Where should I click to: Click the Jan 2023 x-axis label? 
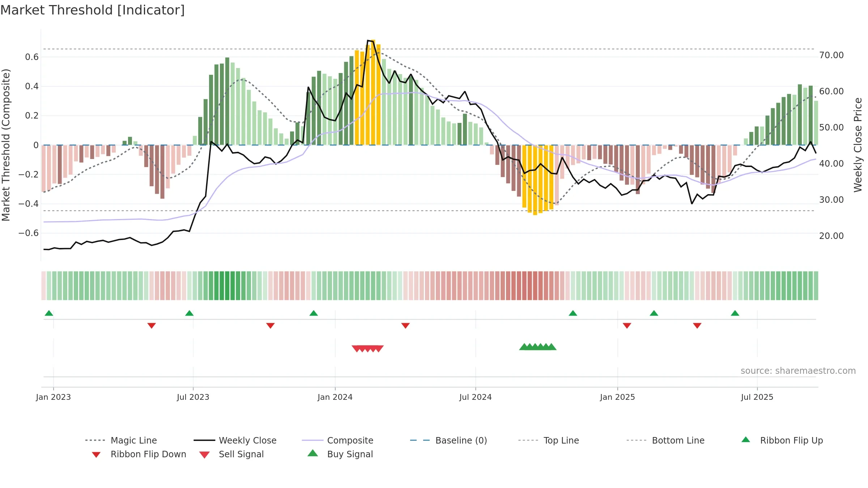coord(54,397)
